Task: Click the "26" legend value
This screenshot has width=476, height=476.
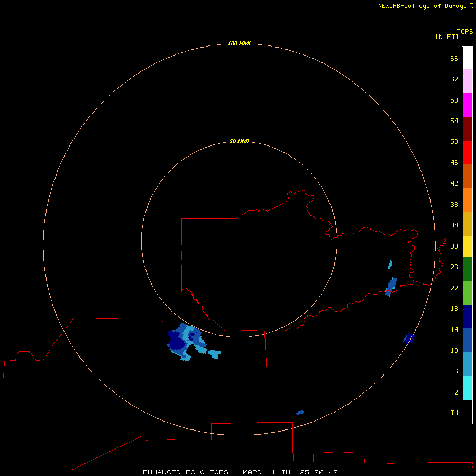Action: [x=454, y=267]
